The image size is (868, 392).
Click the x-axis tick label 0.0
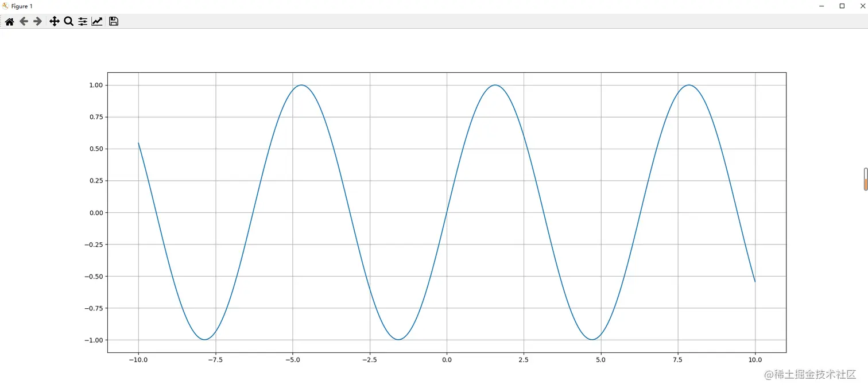(447, 360)
